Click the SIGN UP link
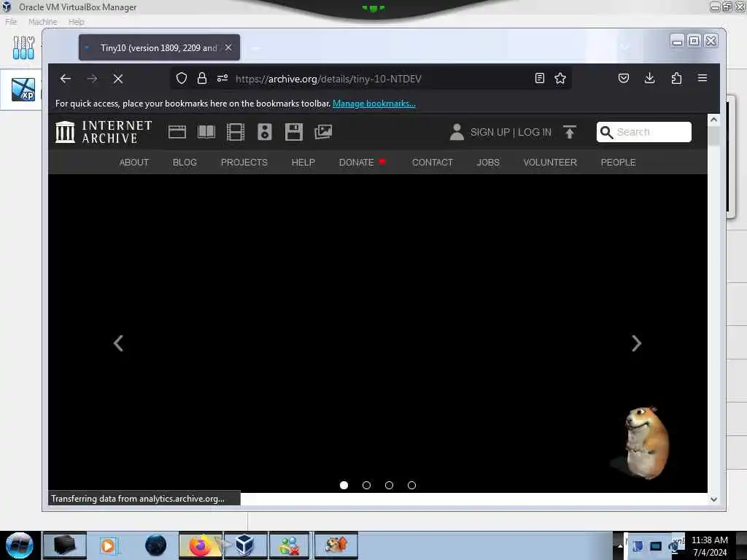The height and width of the screenshot is (560, 747). click(489, 133)
